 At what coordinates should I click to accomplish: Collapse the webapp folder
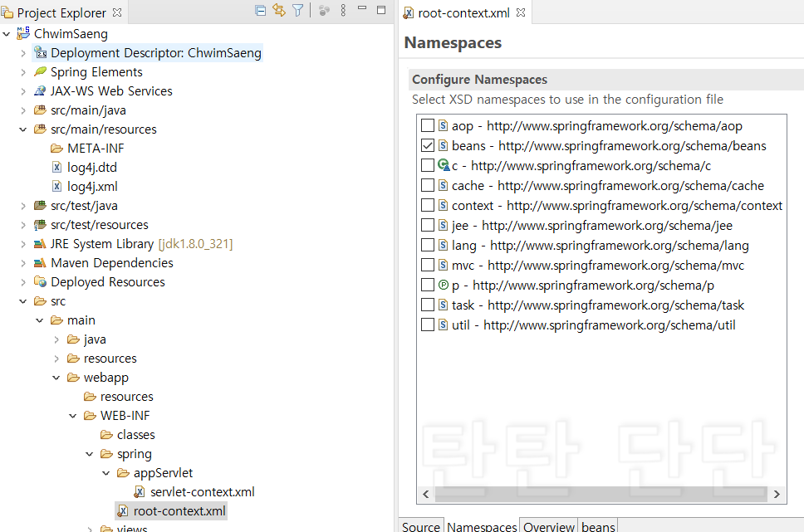[x=56, y=378]
